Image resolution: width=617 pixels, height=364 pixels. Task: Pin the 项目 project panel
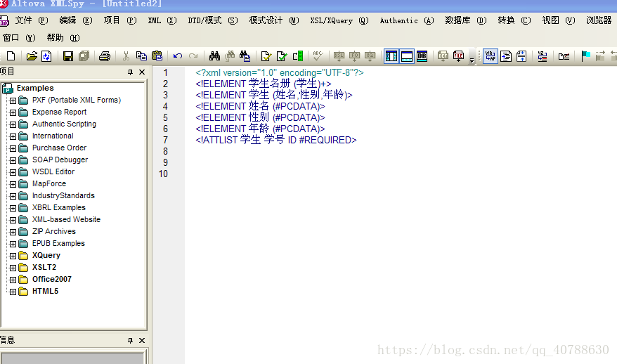130,72
